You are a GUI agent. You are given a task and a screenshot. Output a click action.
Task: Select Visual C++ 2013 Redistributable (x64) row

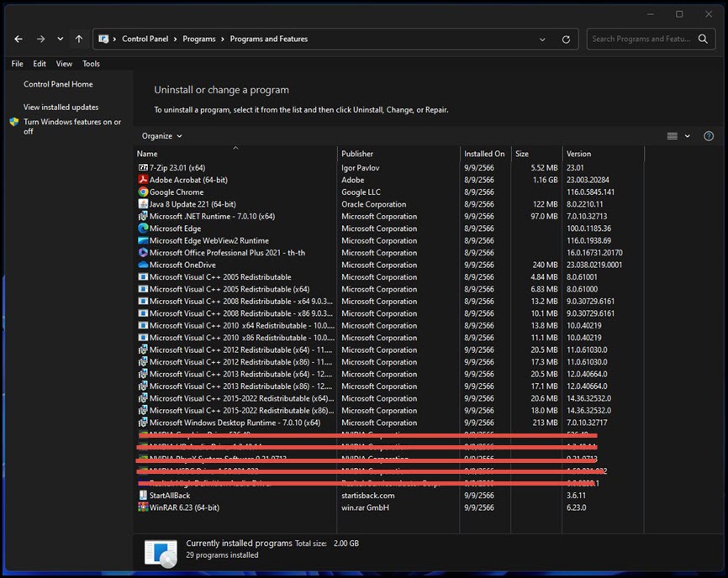(x=389, y=374)
